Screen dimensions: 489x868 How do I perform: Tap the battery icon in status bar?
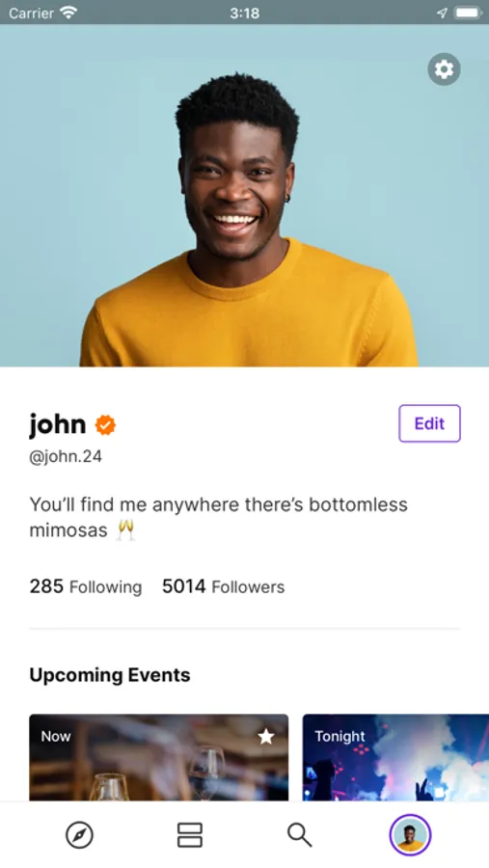tap(468, 13)
